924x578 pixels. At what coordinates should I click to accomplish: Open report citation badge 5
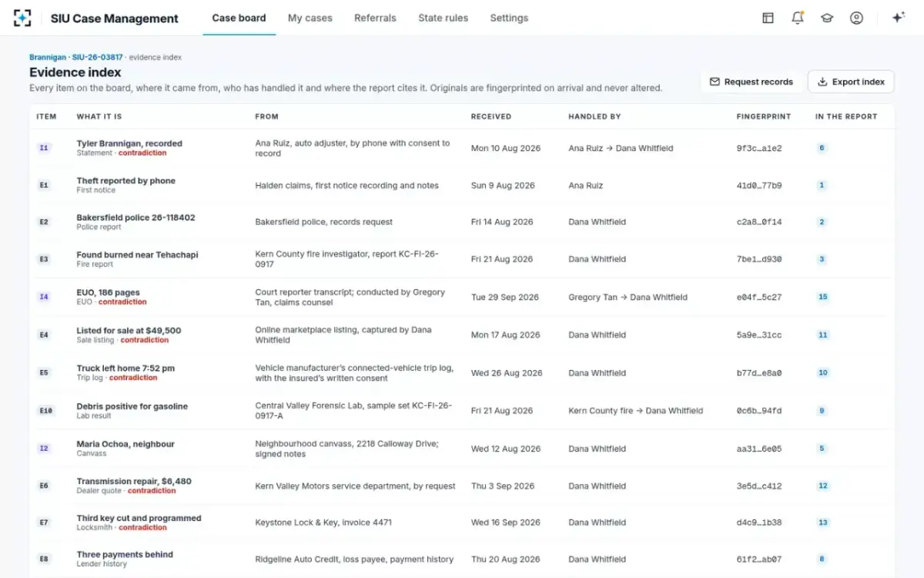pyautogui.click(x=822, y=449)
